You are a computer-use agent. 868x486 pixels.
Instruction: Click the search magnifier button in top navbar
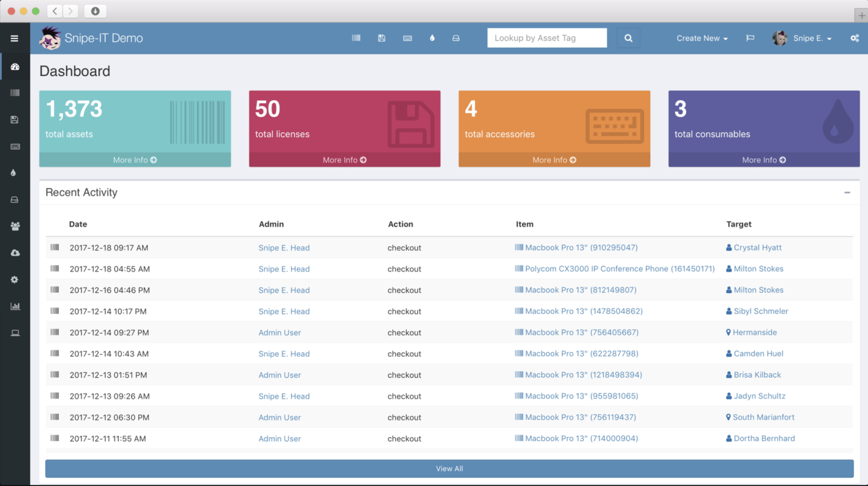click(628, 38)
